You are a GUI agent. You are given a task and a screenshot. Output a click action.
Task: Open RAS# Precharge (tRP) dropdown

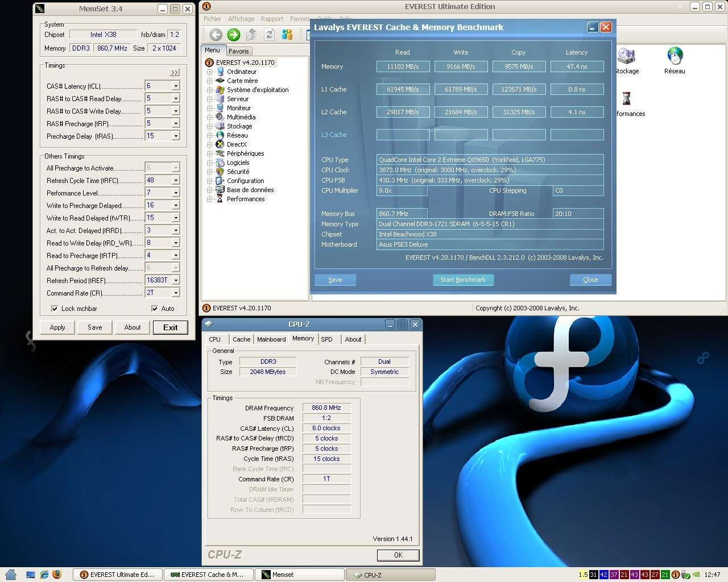176,123
